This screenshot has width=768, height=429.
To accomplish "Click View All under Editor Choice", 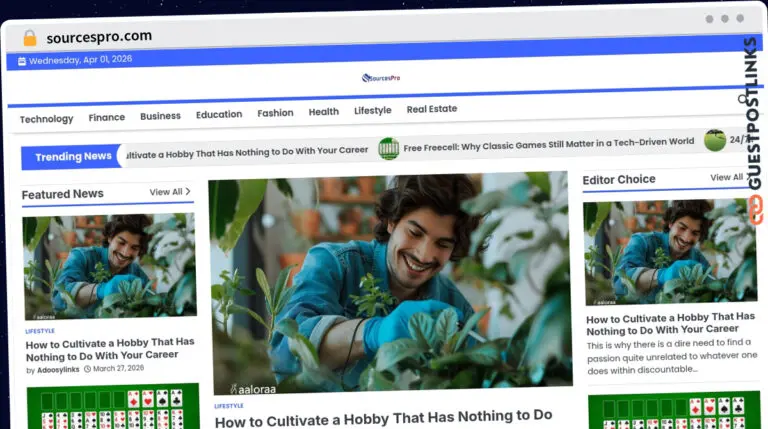I will (726, 177).
